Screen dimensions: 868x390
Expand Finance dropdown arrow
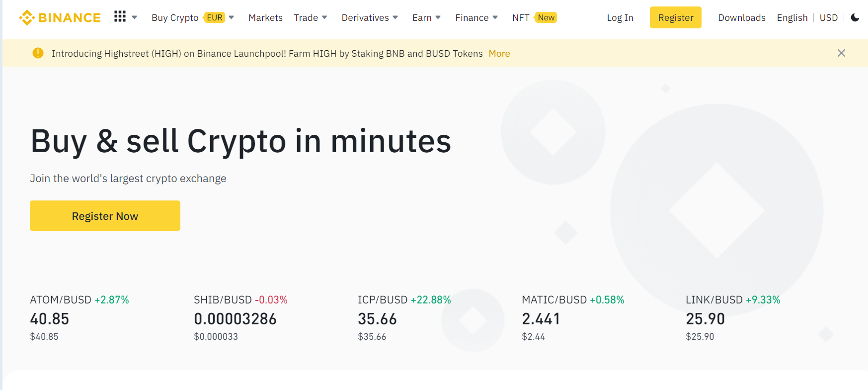(x=495, y=17)
